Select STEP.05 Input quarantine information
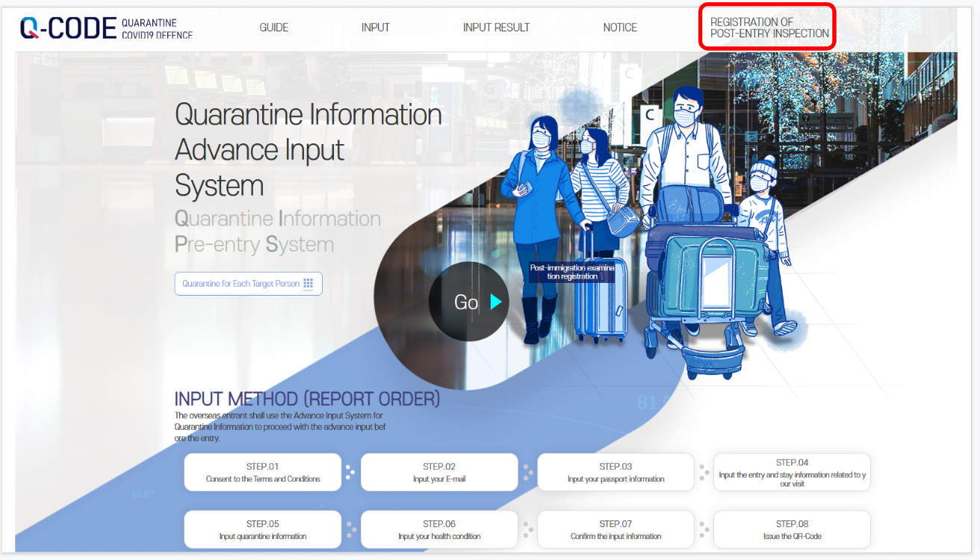Image resolution: width=980 pixels, height=560 pixels. tap(263, 529)
